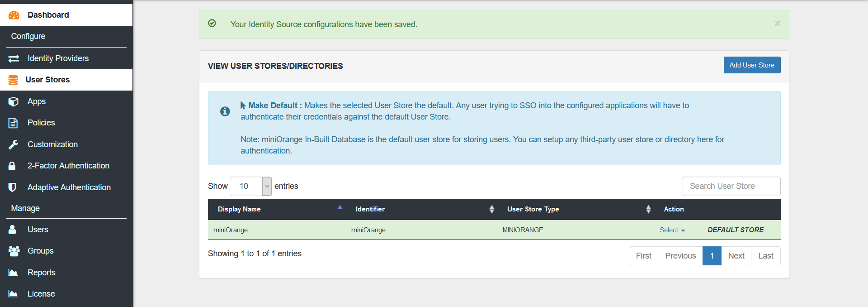The image size is (868, 307).
Task: Open Adaptive Authentication page
Action: [66, 187]
